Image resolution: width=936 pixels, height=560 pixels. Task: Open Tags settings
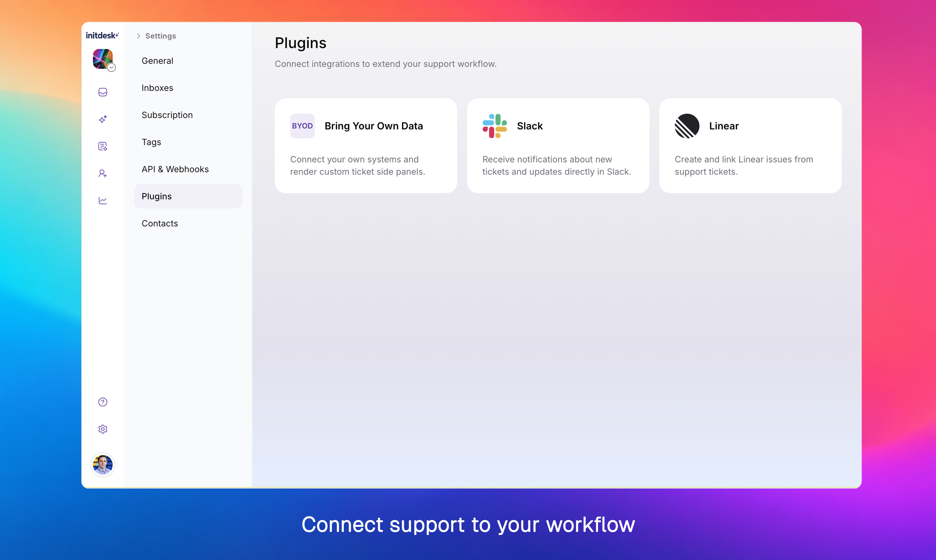click(x=188, y=142)
